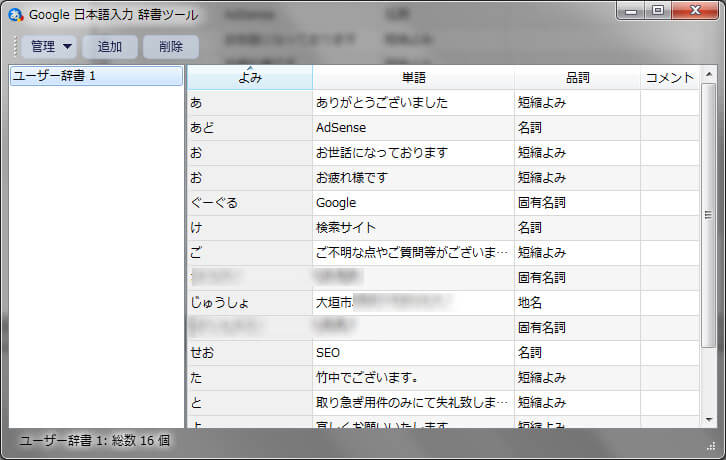Image resolution: width=726 pixels, height=460 pixels.
Task: Click the ぐーぐる reading cell
Action: point(250,202)
